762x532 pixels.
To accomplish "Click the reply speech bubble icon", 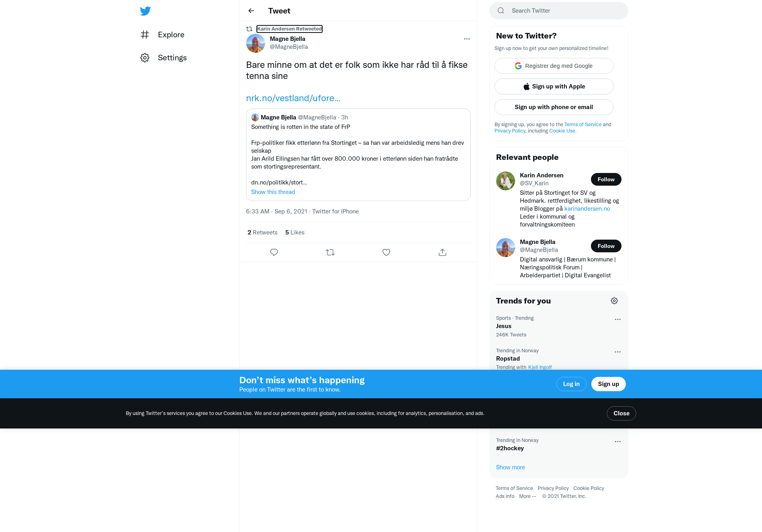I will pyautogui.click(x=274, y=252).
